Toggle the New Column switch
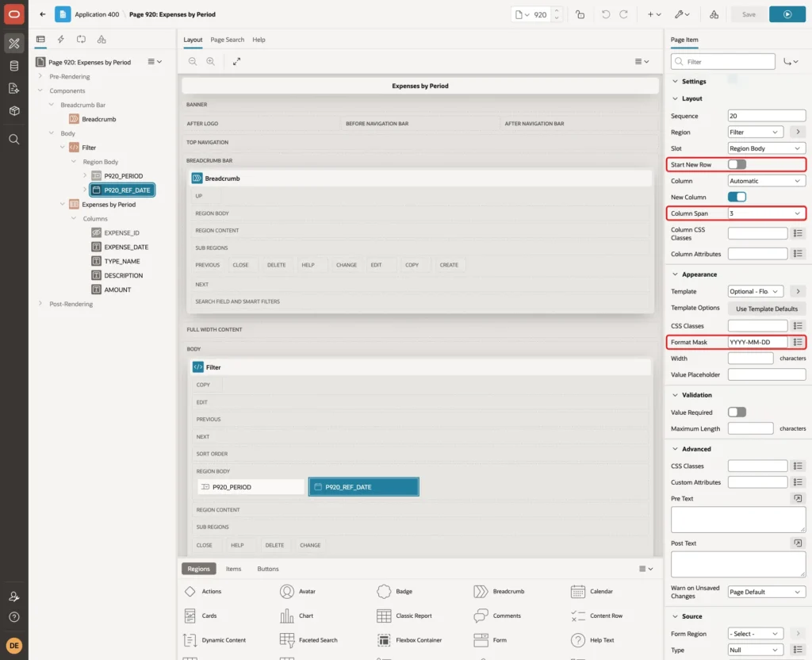 737,197
